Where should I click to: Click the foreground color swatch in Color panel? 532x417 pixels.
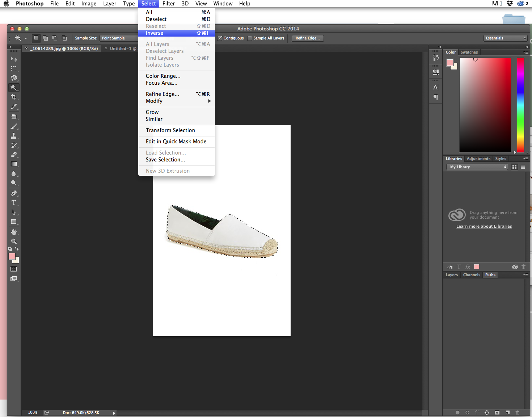(450, 63)
